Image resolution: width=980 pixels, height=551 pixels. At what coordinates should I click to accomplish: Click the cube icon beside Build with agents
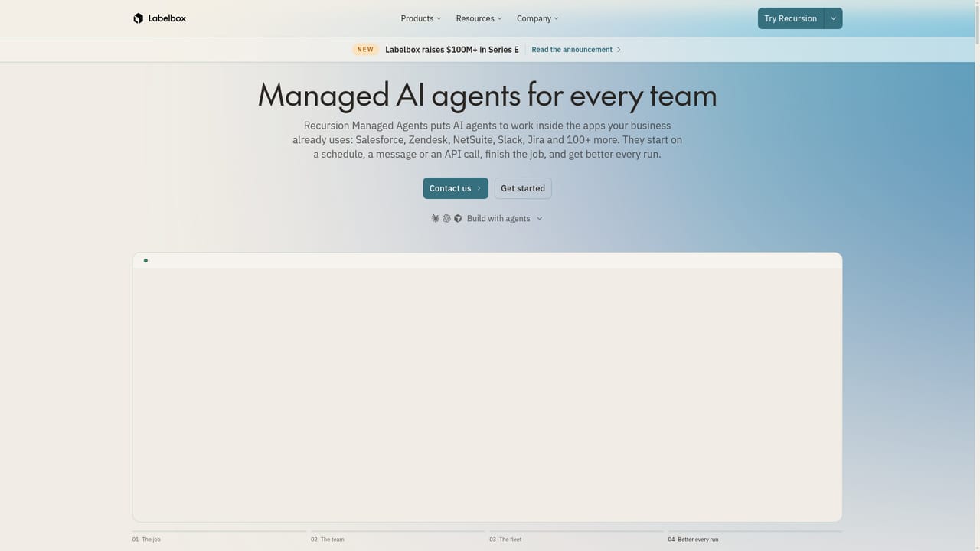pyautogui.click(x=458, y=218)
